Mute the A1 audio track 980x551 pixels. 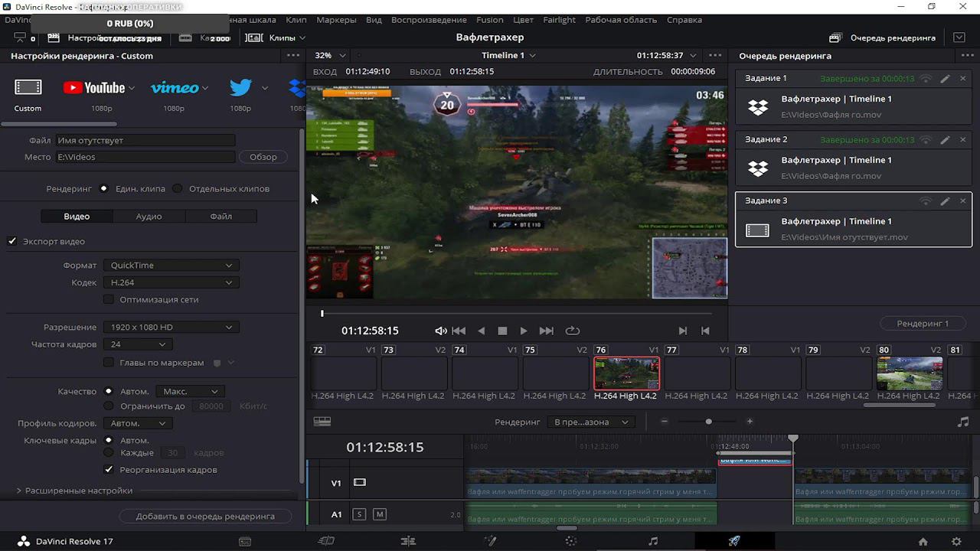[x=379, y=514]
